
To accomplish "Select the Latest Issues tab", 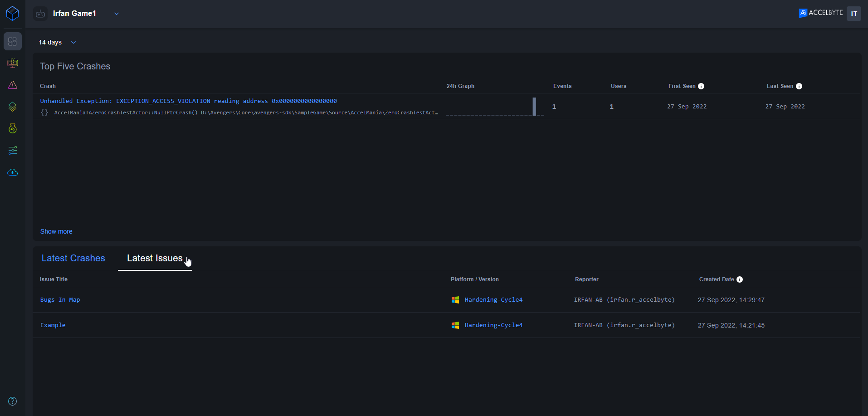I will pyautogui.click(x=155, y=258).
